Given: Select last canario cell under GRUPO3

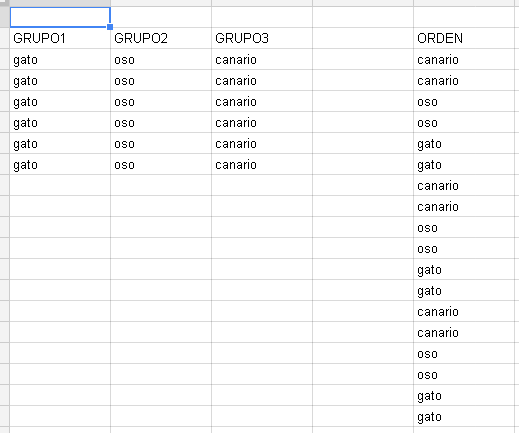Looking at the screenshot, I should click(262, 164).
